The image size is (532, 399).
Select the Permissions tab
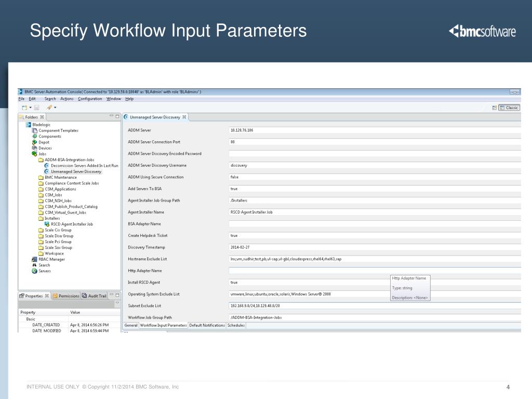(66, 296)
